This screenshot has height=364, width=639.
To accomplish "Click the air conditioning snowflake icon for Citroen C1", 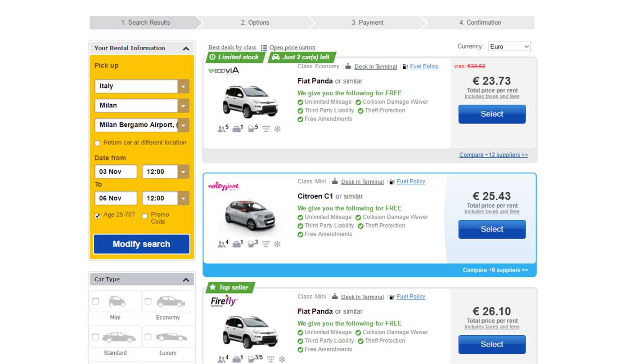I will (277, 244).
